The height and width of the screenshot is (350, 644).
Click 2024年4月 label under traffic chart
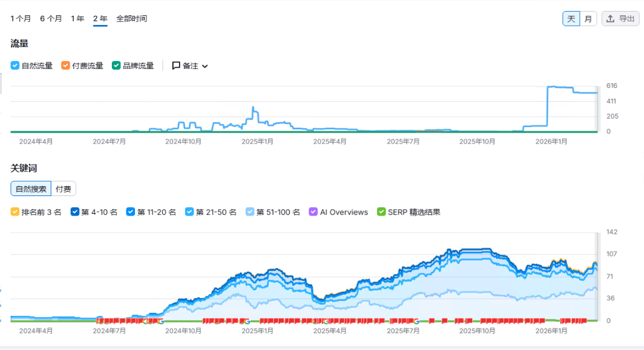[36, 142]
